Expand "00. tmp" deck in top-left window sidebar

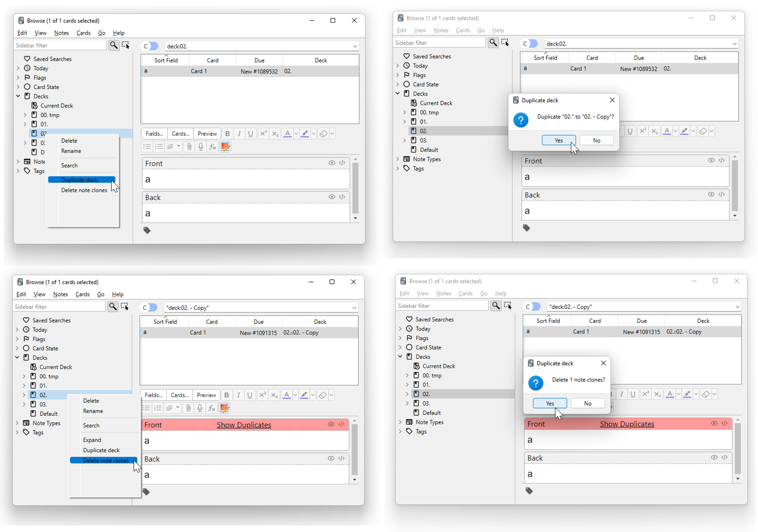point(25,115)
